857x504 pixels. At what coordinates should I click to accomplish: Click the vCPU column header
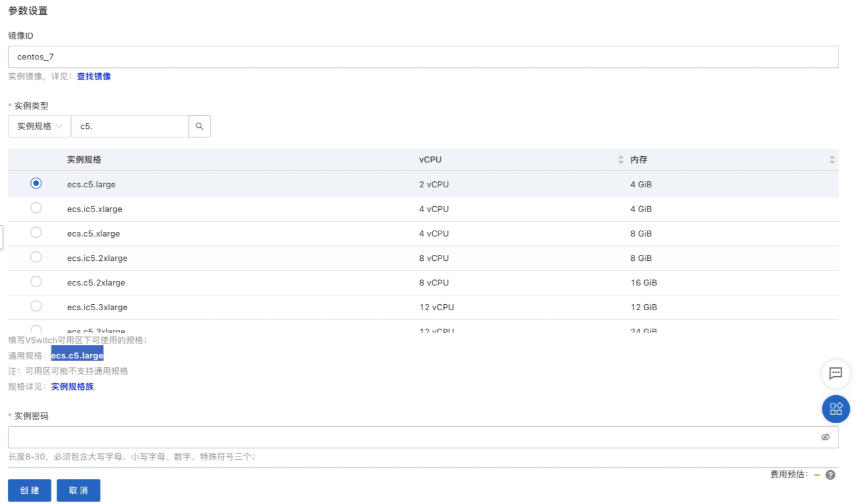(430, 159)
